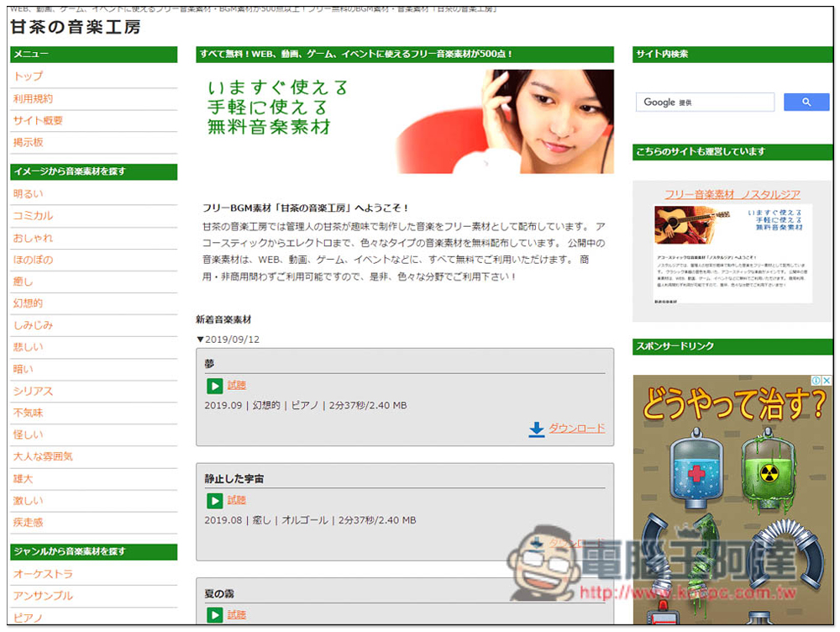Open the アンサンブル genre link
This screenshot has height=632, width=840.
pyautogui.click(x=43, y=596)
